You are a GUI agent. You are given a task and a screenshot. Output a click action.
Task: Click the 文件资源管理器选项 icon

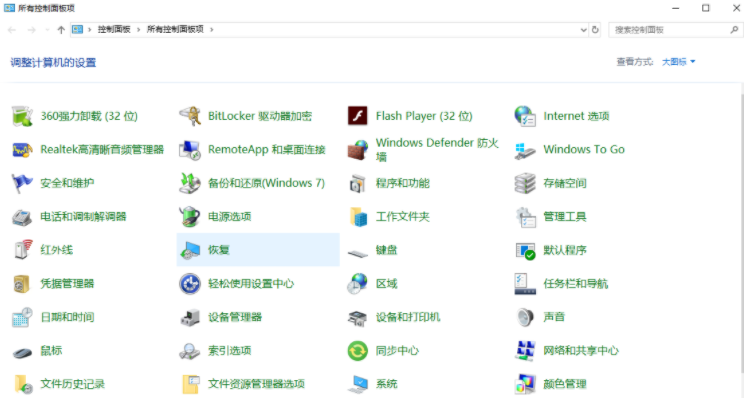(190, 384)
